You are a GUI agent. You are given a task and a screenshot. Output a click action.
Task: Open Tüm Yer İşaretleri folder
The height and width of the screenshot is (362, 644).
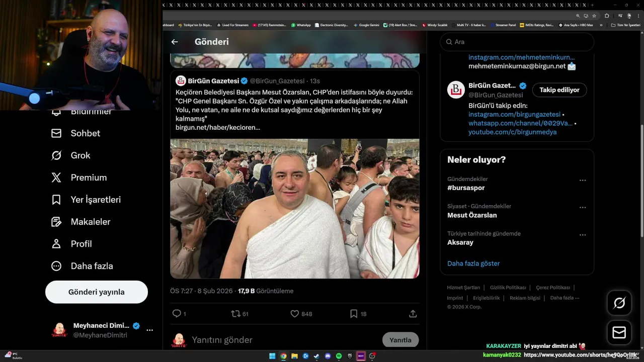625,25
